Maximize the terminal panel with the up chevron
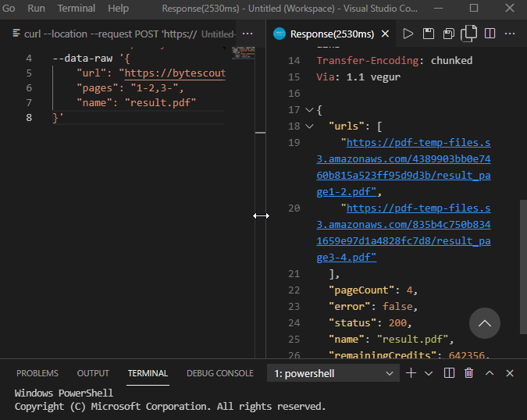Viewport: 527px width, 420px height. (x=490, y=373)
